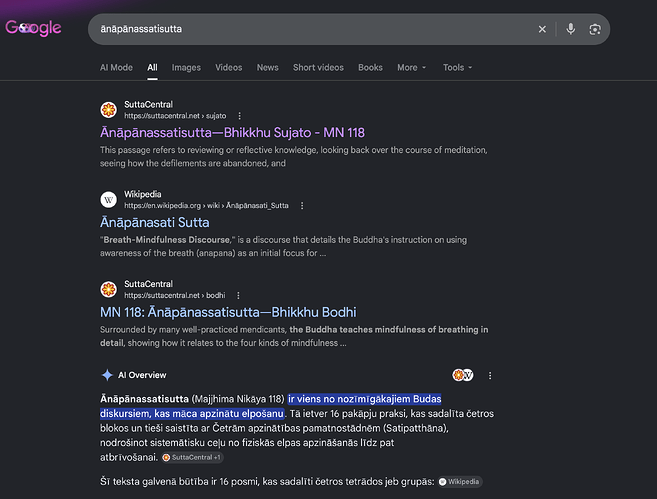Clear the search box with the X icon
657x499 pixels.
coord(542,29)
